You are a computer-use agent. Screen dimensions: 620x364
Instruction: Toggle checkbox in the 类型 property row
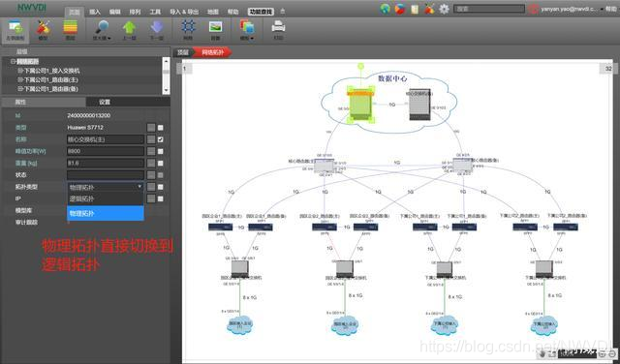pos(160,128)
